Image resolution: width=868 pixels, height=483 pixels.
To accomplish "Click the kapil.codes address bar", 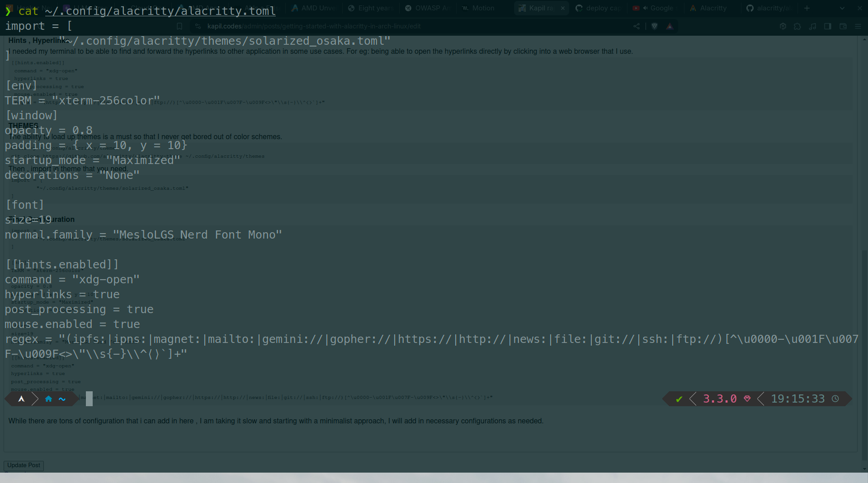I will pyautogui.click(x=407, y=26).
